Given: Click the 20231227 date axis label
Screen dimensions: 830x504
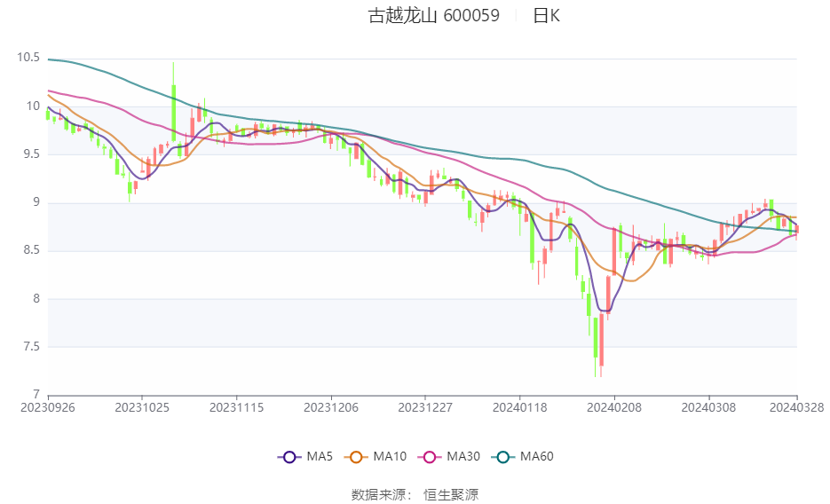Looking at the screenshot, I should (x=425, y=408).
